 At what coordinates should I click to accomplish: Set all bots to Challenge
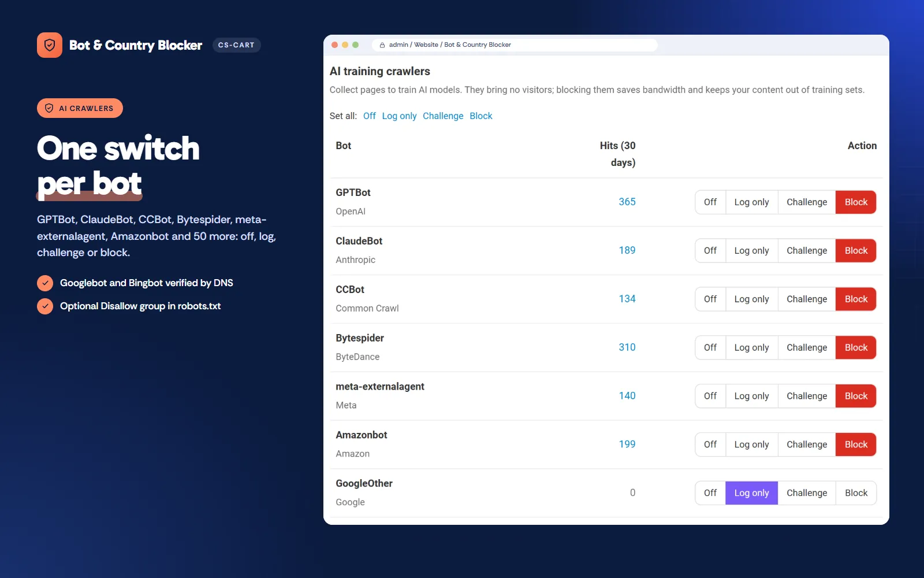click(x=443, y=116)
